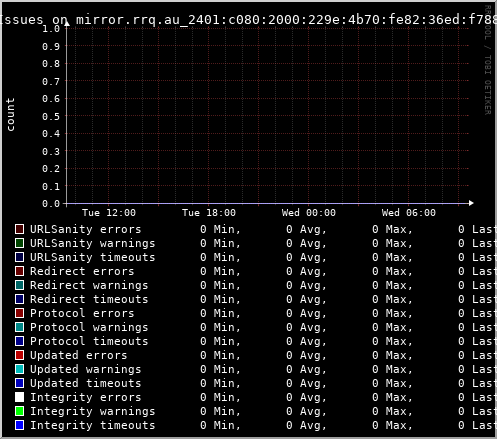Pick the Redirect warnings teal swatch
Screen dimensions: 497x439
[20, 285]
